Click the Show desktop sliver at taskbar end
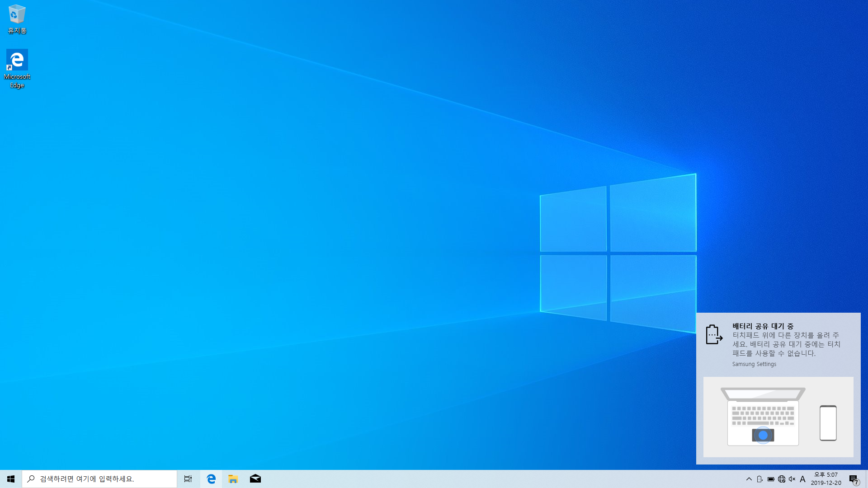Screen dimensions: 868x488 (x=866, y=479)
